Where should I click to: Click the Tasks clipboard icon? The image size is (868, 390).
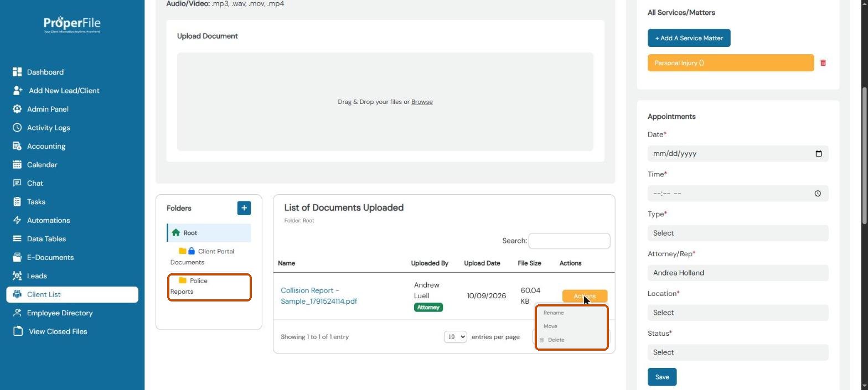17,202
